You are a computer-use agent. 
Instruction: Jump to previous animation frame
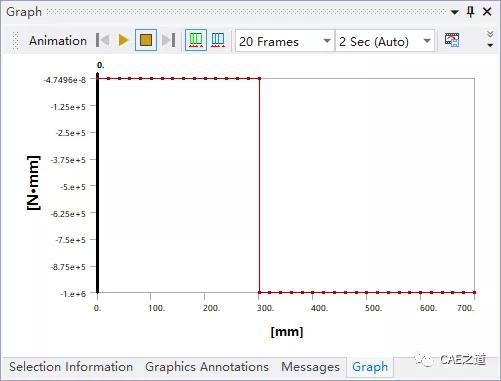coord(103,40)
